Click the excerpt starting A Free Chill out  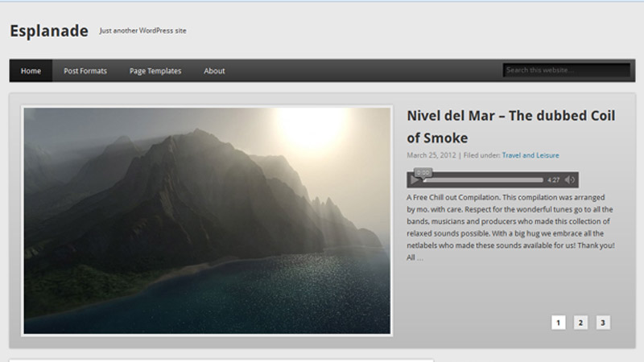click(510, 228)
